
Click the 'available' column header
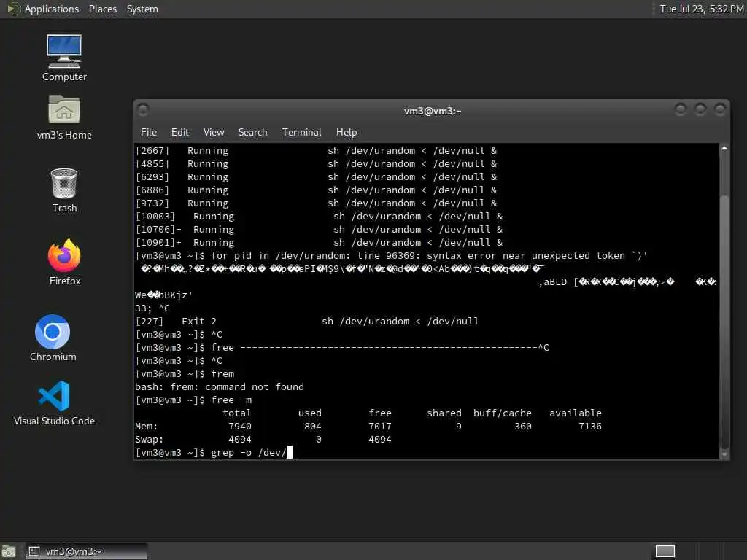click(x=575, y=413)
